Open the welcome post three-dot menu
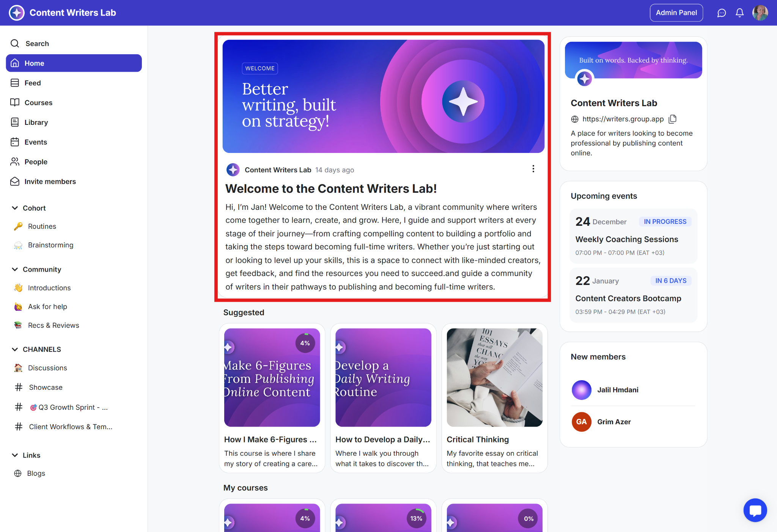Image resolution: width=777 pixels, height=532 pixels. [533, 169]
